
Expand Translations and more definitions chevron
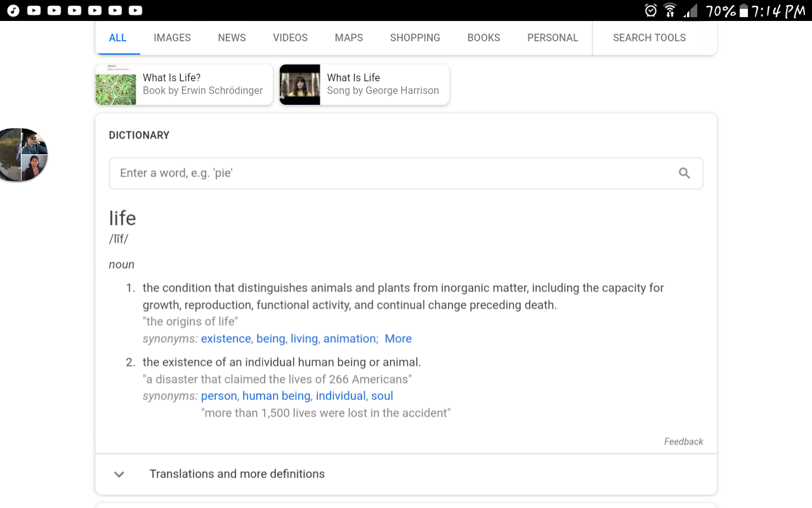pyautogui.click(x=119, y=474)
